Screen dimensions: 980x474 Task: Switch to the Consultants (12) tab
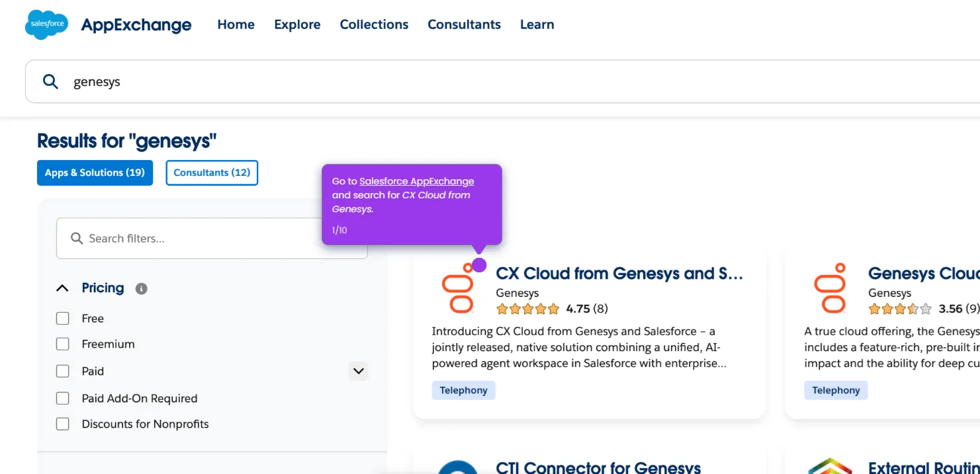click(212, 173)
